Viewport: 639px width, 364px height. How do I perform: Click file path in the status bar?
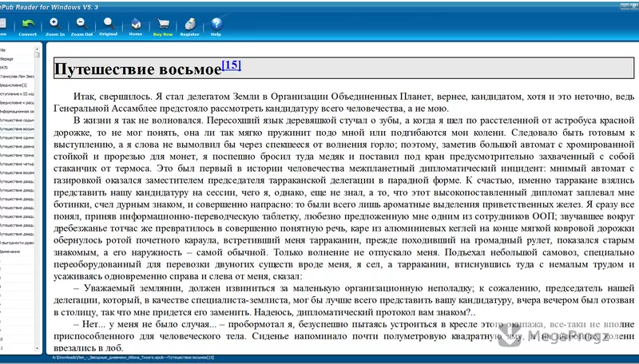pyautogui.click(x=133, y=358)
